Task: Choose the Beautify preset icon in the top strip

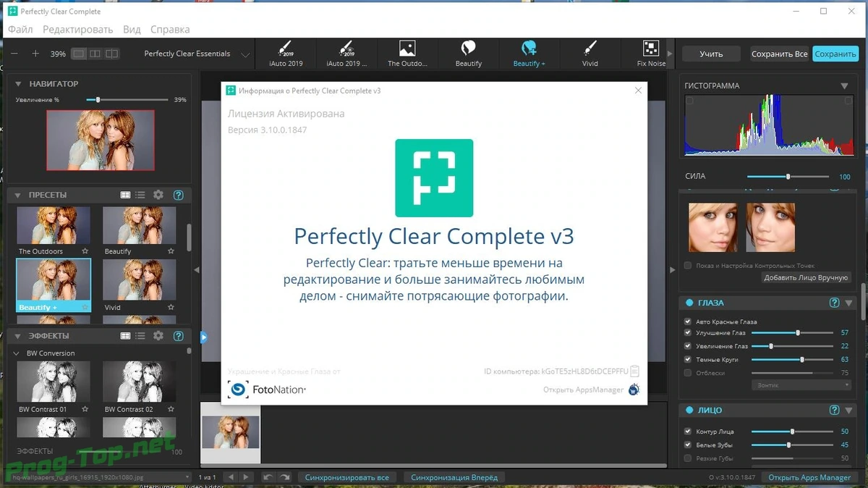Action: 468,54
